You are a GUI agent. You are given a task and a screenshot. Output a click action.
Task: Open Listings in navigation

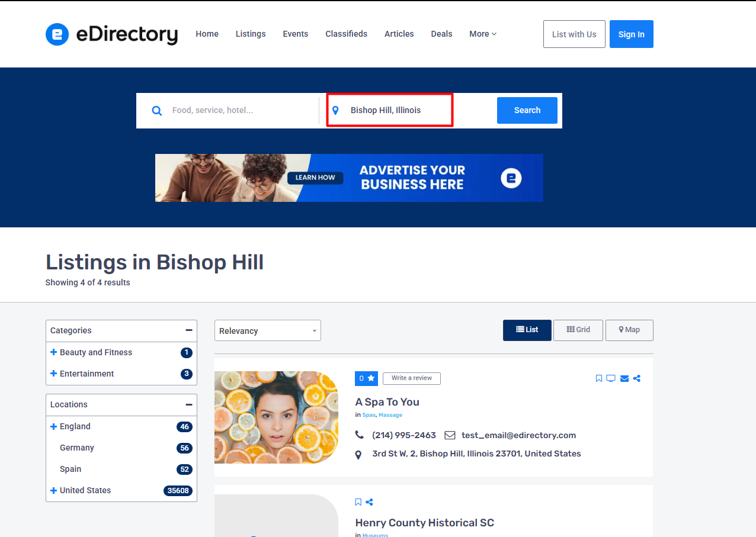coord(251,34)
